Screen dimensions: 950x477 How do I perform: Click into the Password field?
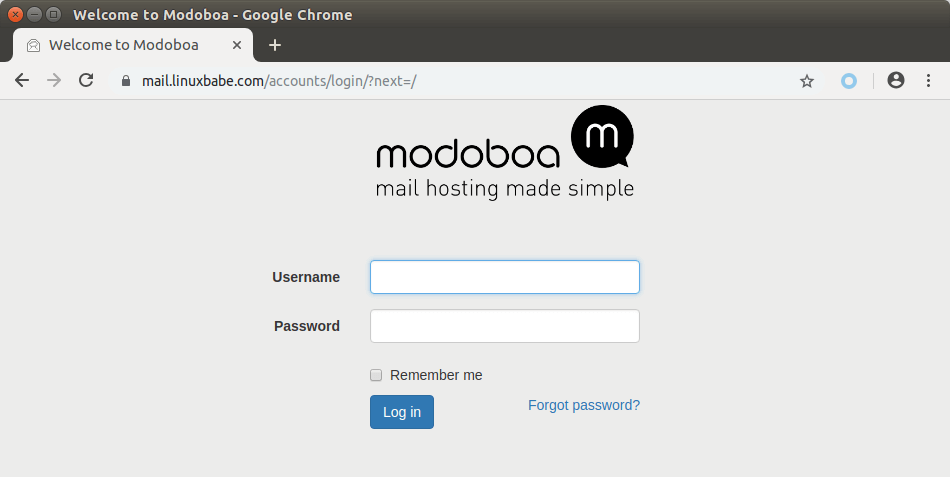pyautogui.click(x=504, y=326)
